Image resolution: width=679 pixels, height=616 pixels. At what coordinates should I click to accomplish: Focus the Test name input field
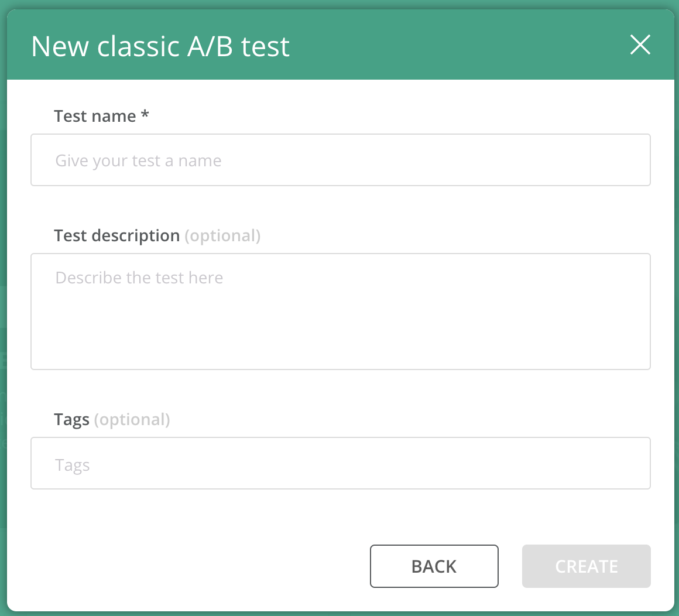click(340, 160)
